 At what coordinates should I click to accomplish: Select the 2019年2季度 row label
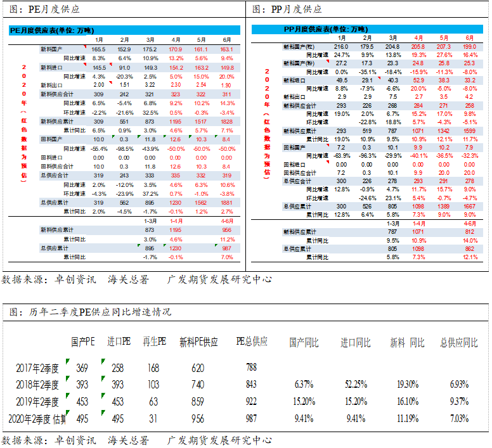point(37,402)
